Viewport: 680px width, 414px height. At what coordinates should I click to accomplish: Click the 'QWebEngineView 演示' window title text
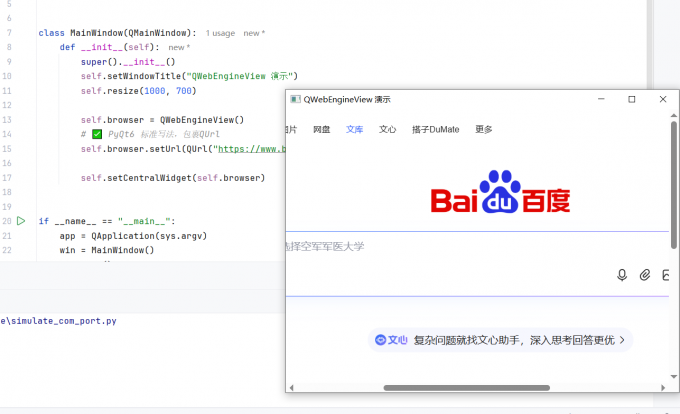347,99
